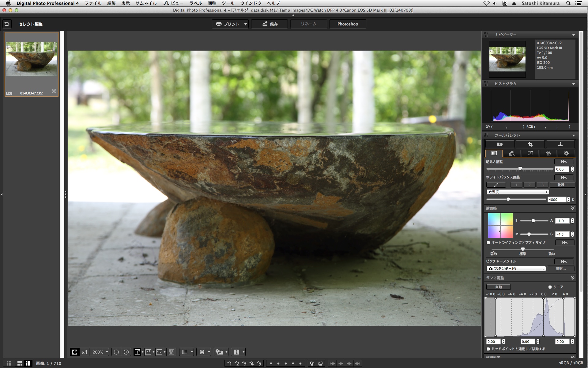Check ミッドポイントを連動して移動する option
This screenshot has height=368, width=588.
pos(488,349)
